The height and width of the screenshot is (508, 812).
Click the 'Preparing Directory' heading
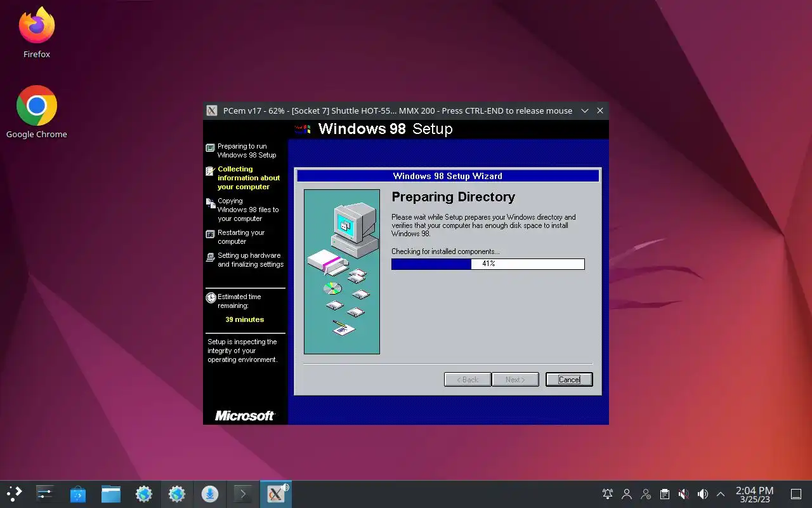coord(453,197)
